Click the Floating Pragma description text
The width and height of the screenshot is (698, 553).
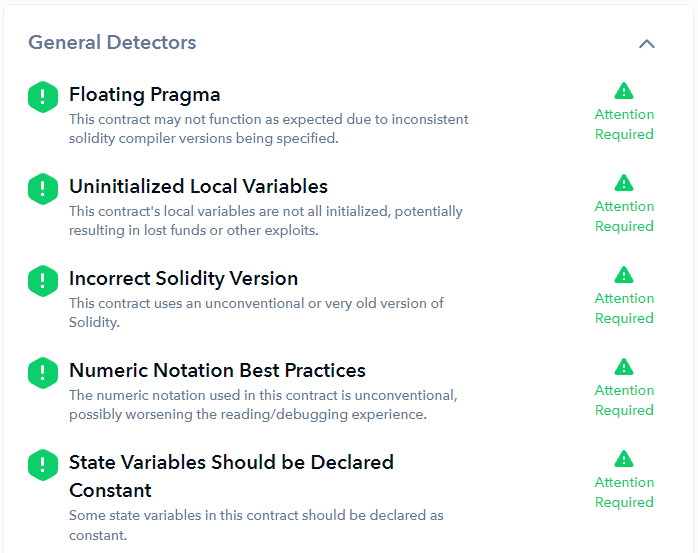pos(268,129)
